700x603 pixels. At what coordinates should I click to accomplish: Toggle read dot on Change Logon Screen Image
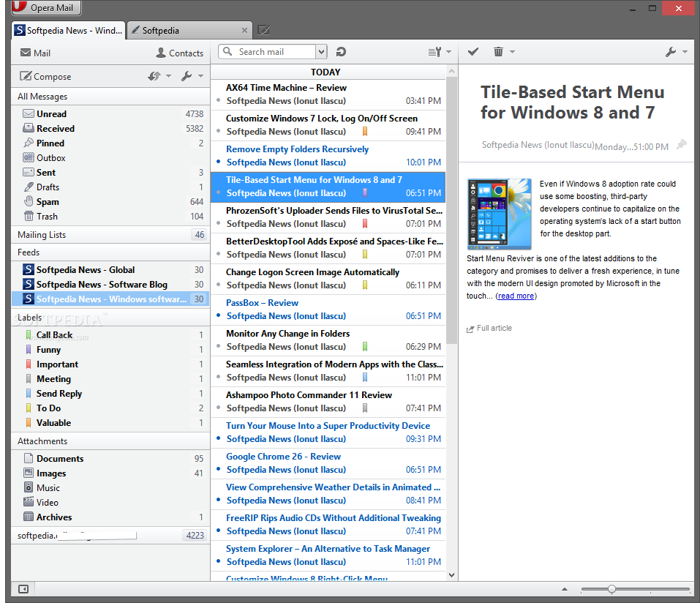[x=218, y=285]
